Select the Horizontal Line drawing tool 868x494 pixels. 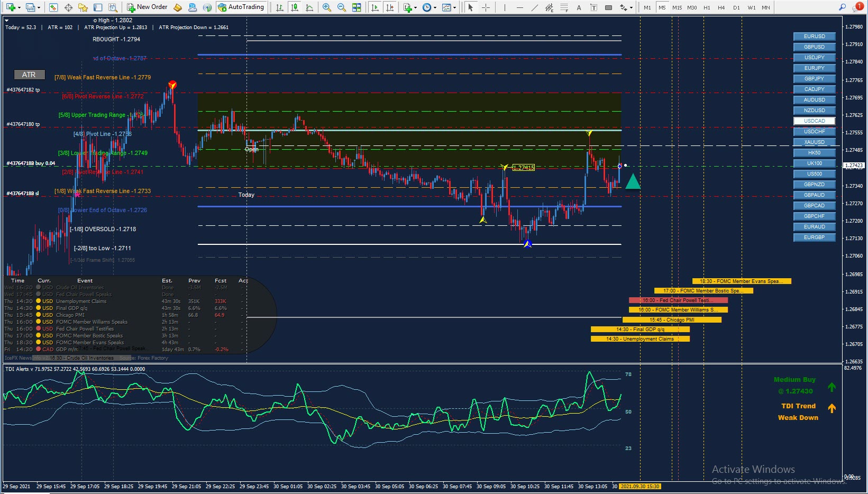click(519, 7)
